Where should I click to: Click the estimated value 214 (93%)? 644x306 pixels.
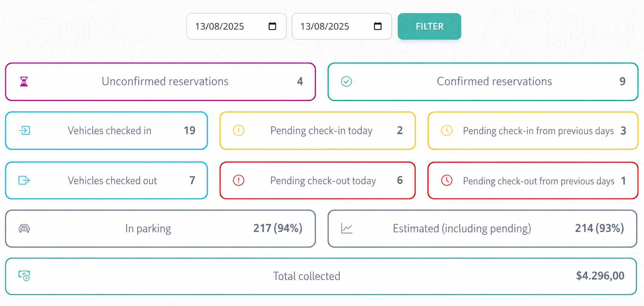599,229
